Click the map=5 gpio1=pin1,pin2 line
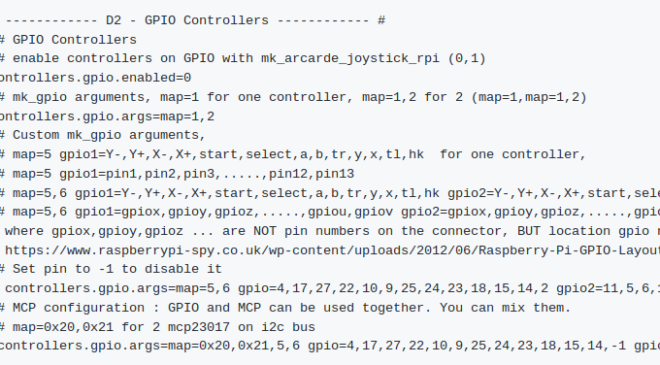 [177, 174]
